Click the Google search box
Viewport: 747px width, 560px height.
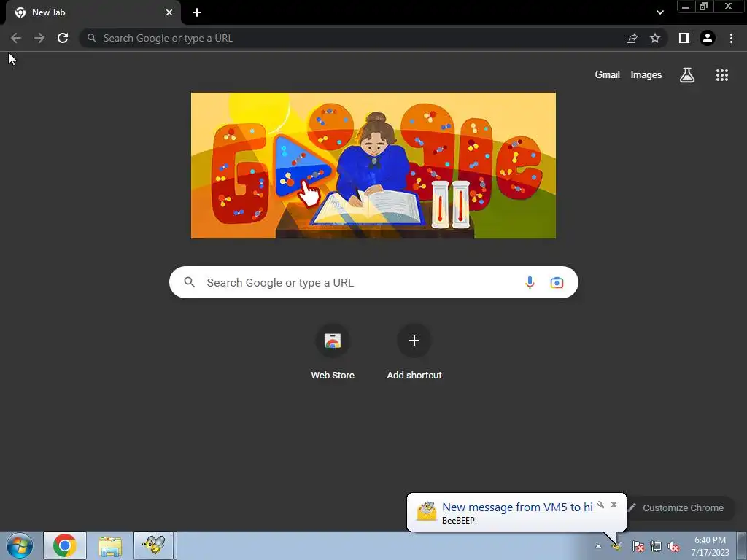click(373, 282)
